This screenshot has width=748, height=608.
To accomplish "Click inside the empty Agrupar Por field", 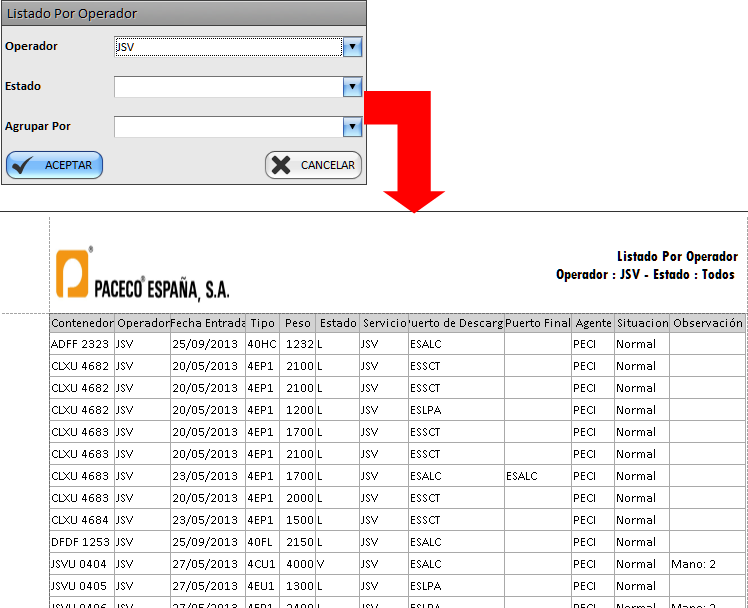I will (228, 127).
